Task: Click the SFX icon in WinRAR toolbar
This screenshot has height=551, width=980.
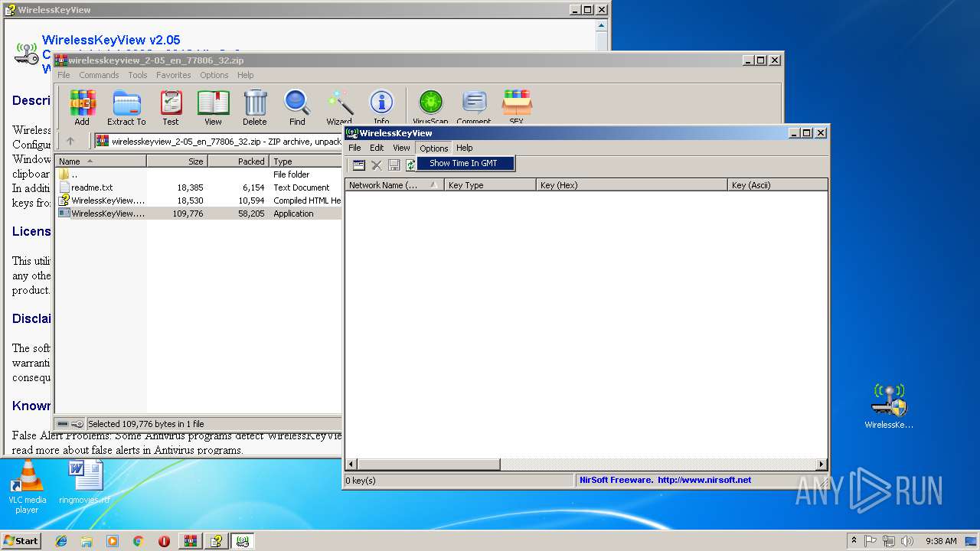Action: [x=517, y=107]
